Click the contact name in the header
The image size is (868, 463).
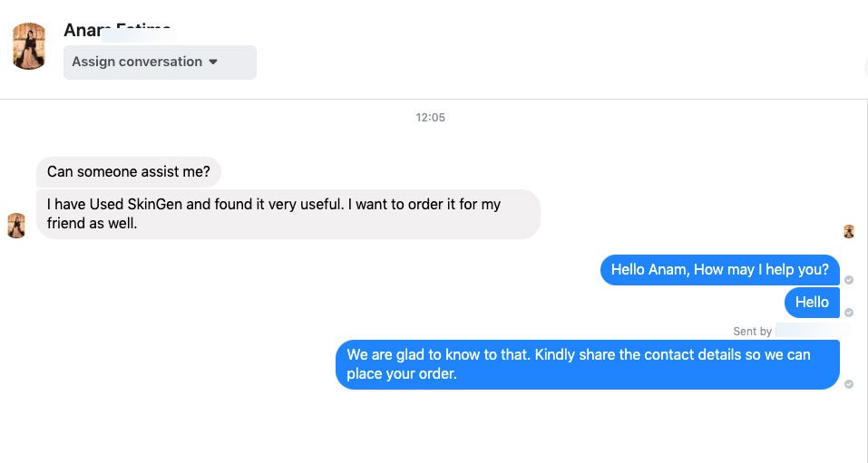(x=116, y=30)
